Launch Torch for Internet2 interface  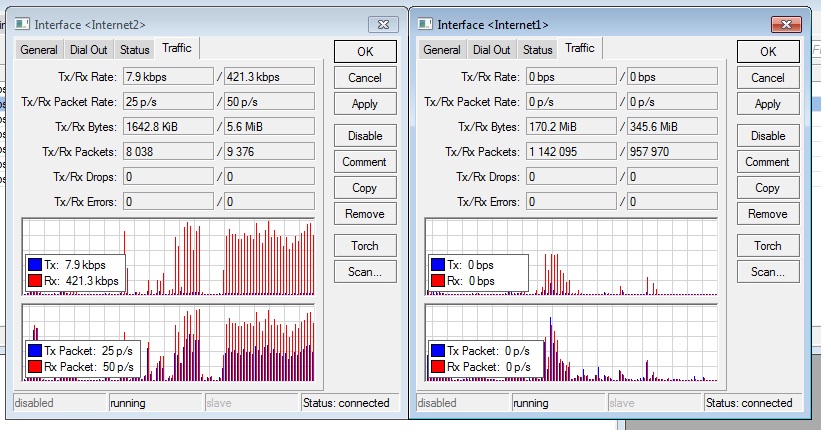[x=365, y=245]
